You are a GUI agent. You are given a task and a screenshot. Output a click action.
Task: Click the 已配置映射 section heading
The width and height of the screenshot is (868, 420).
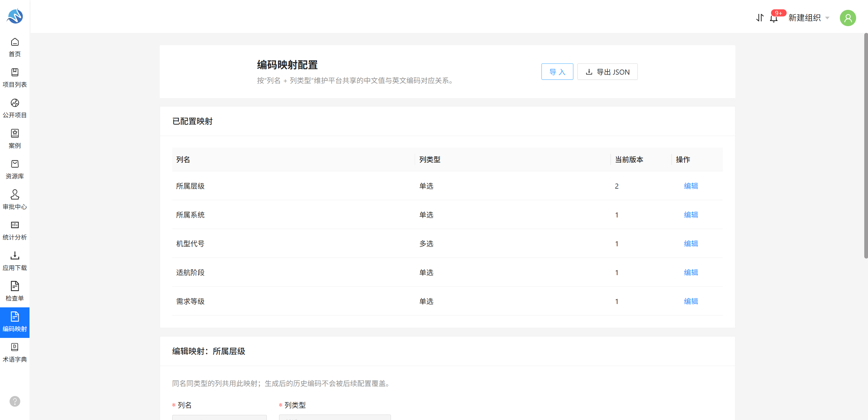point(192,121)
